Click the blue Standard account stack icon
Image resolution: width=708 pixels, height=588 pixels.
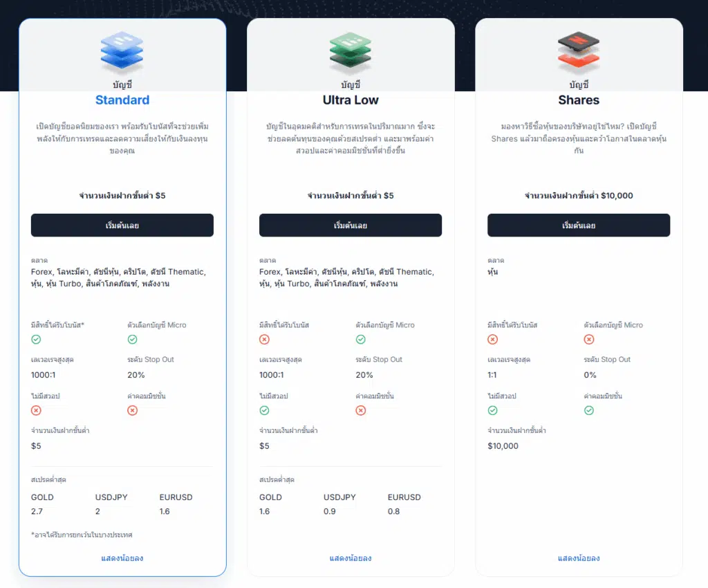tap(122, 53)
